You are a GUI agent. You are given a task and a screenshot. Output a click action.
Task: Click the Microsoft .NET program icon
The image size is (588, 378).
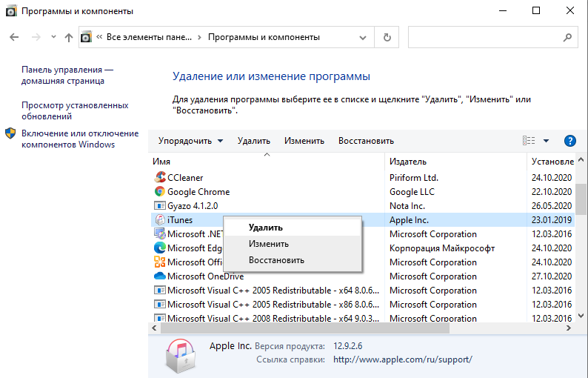click(160, 234)
